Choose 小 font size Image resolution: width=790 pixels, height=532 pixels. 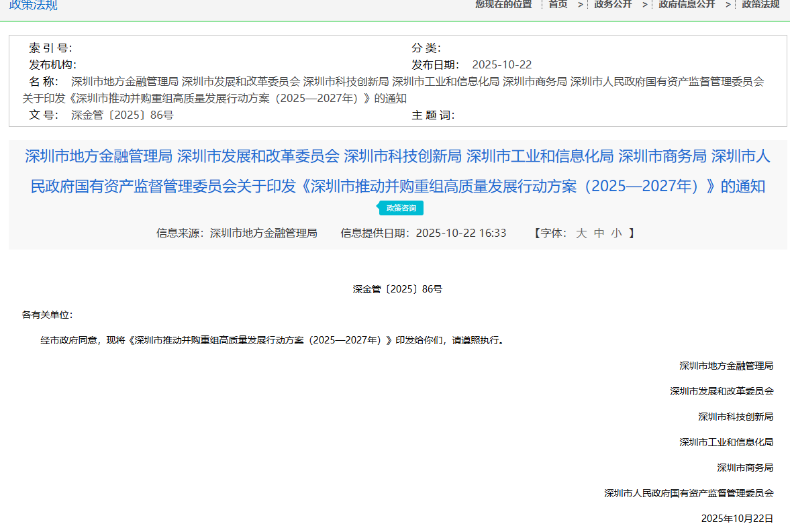[616, 233]
